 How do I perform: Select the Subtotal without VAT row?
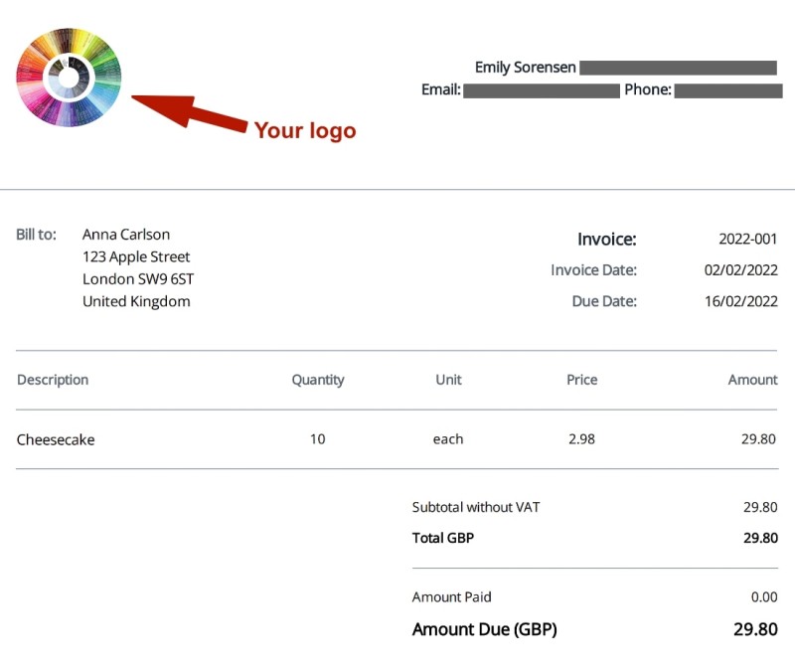477,507
